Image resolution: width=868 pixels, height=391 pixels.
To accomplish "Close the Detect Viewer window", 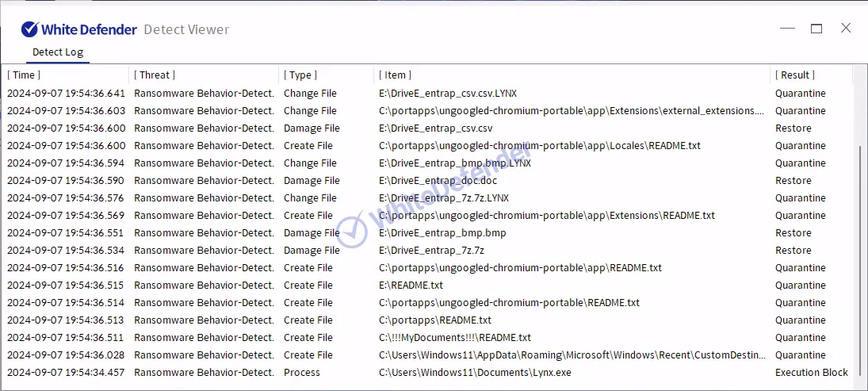I will pos(846,29).
